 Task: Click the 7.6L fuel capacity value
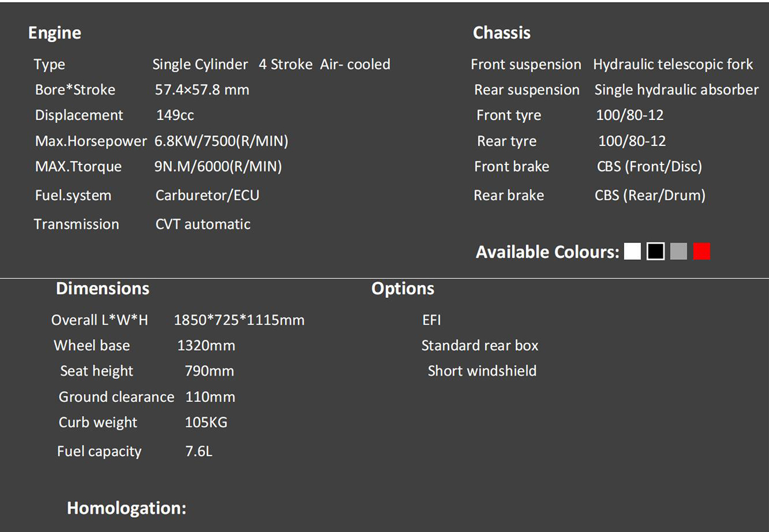199,451
